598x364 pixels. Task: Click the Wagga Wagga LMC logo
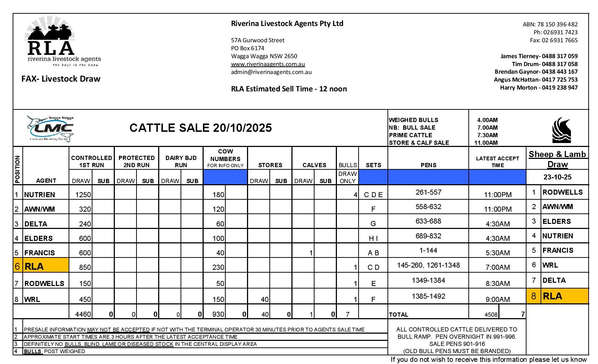point(51,129)
